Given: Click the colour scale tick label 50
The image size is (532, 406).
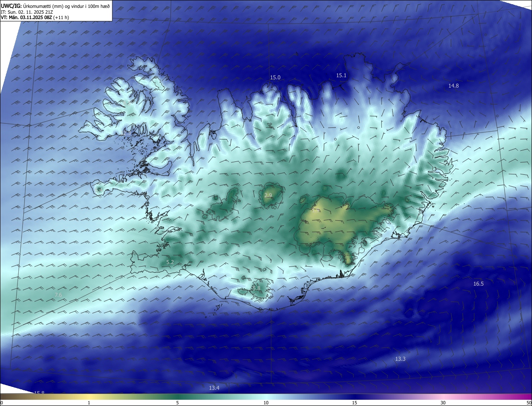Looking at the screenshot, I should pyautogui.click(x=529, y=403).
